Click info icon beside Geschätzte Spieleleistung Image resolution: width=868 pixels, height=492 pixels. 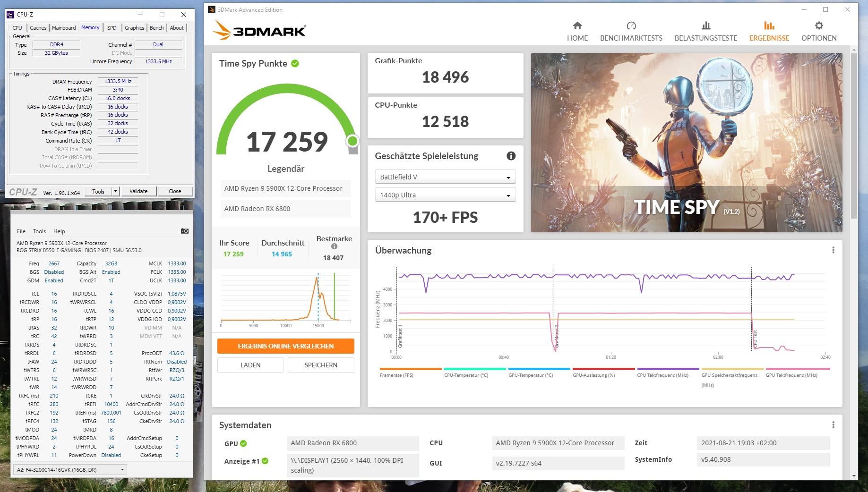point(511,156)
